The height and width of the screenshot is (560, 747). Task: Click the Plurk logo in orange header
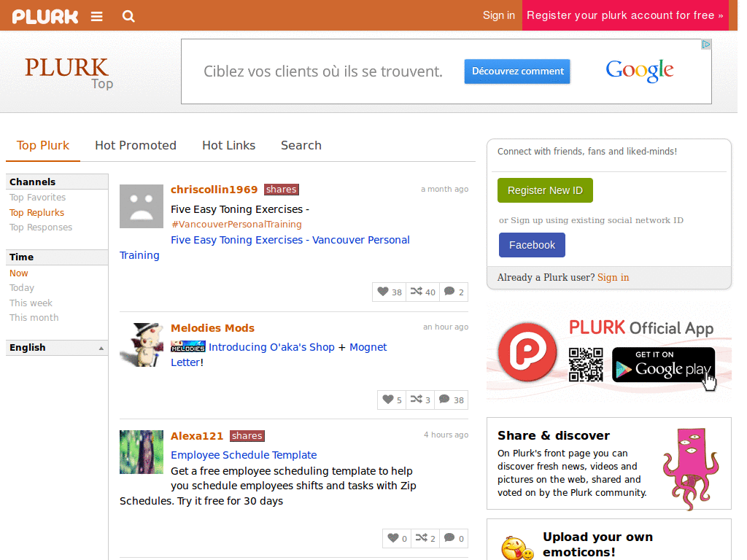coord(45,17)
